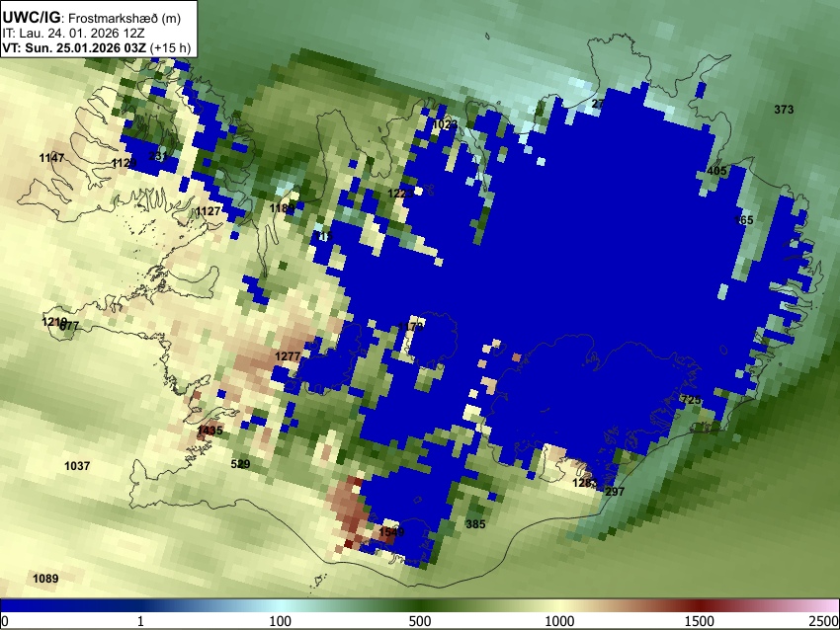Click the 1435 value label
Screen dimensions: 840x630
pos(210,431)
